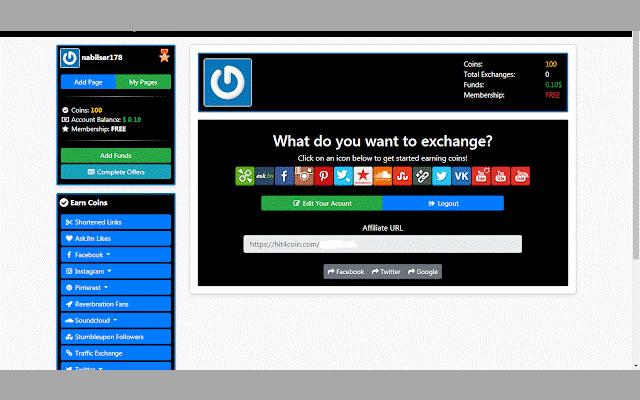Click the orange medal icon beside the username
The width and height of the screenshot is (640, 400).
[x=164, y=56]
